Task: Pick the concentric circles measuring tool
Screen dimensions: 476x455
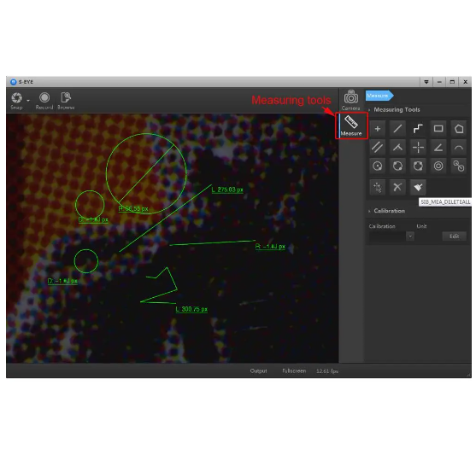Action: click(x=438, y=166)
